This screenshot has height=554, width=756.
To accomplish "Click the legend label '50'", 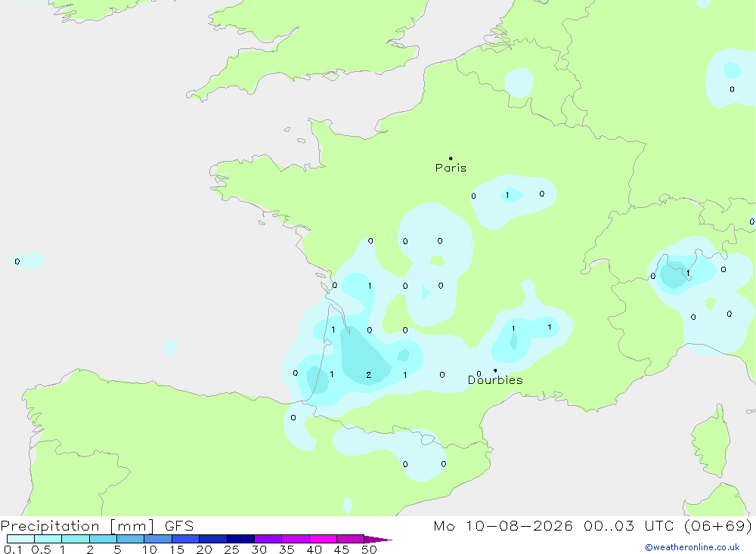I will pos(369,549).
